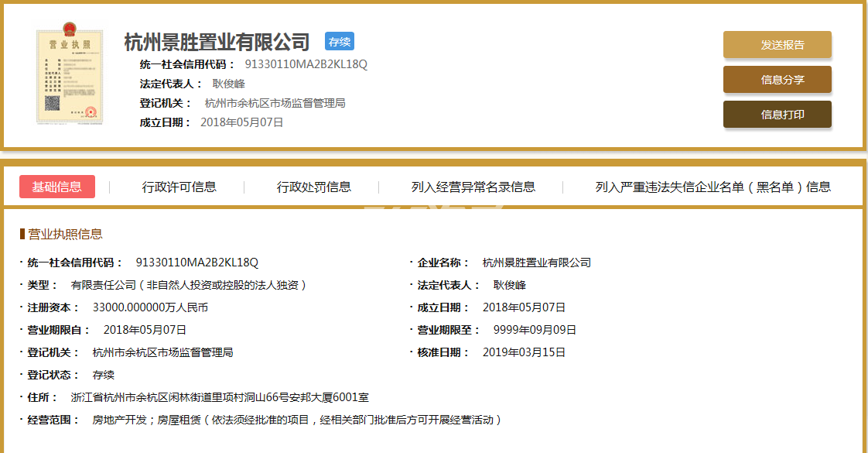Open the business license thumbnail image
Image resolution: width=868 pixels, height=453 pixels.
point(70,73)
